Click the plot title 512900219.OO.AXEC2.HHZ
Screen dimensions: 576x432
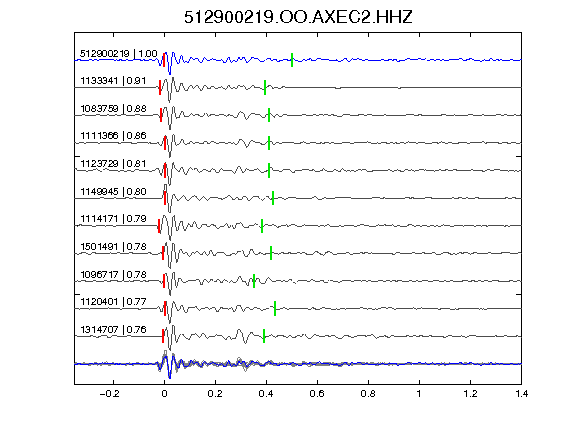[x=298, y=17]
